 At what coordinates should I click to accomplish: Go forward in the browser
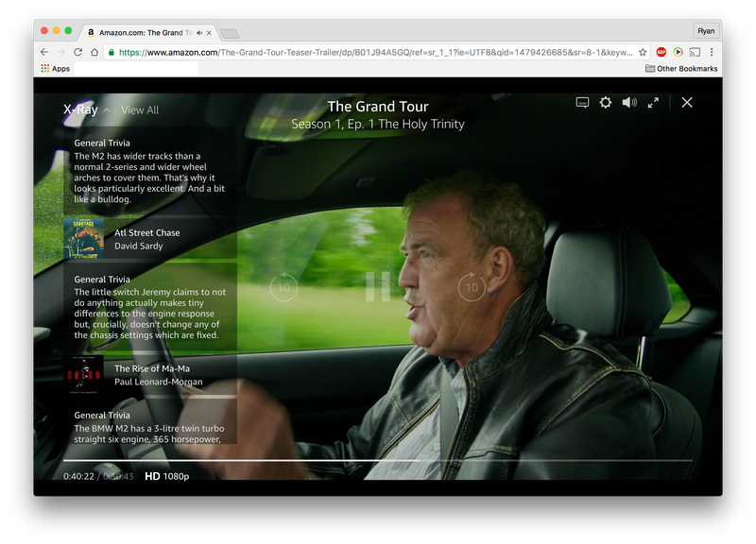tap(61, 52)
